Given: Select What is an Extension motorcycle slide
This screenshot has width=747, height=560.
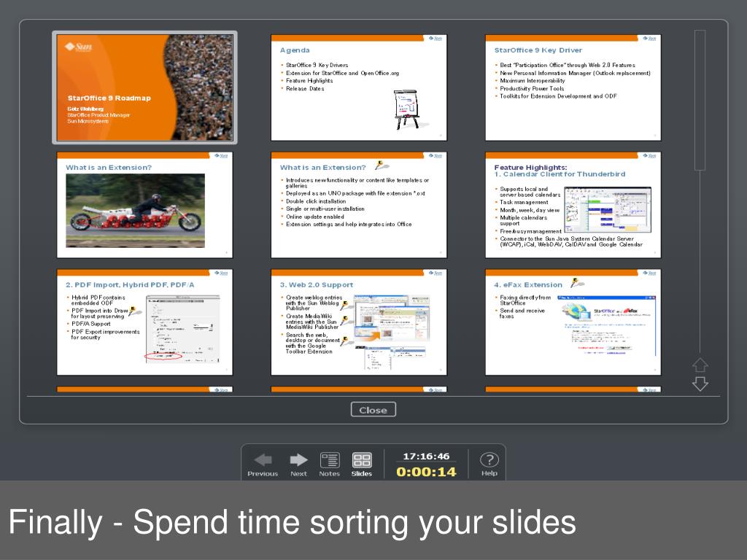Looking at the screenshot, I should tap(145, 205).
